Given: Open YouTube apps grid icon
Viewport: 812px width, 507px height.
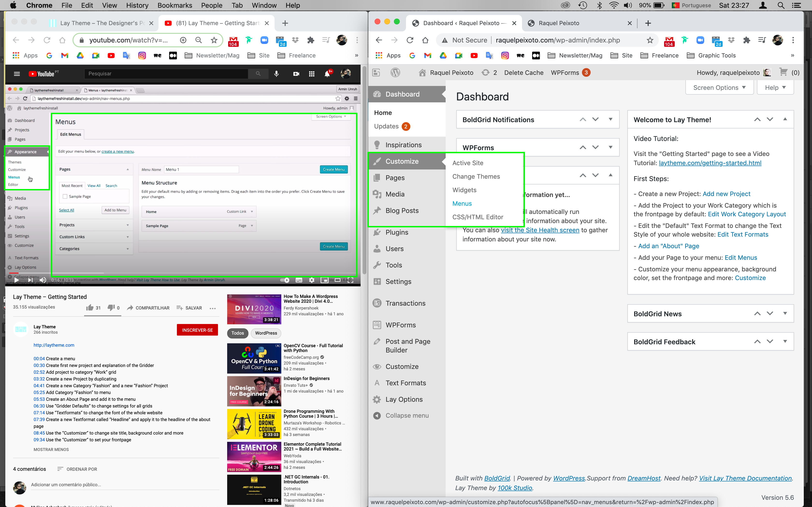Looking at the screenshot, I should pyautogui.click(x=312, y=74).
